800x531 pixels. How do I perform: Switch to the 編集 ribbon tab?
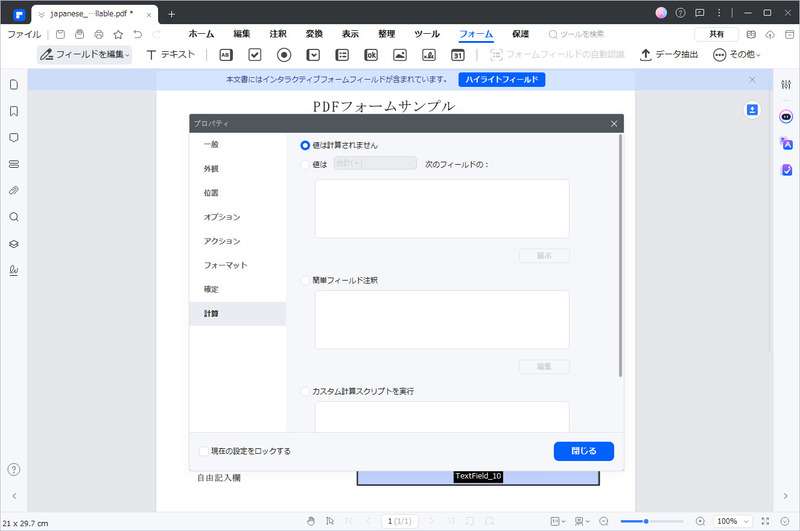242,34
